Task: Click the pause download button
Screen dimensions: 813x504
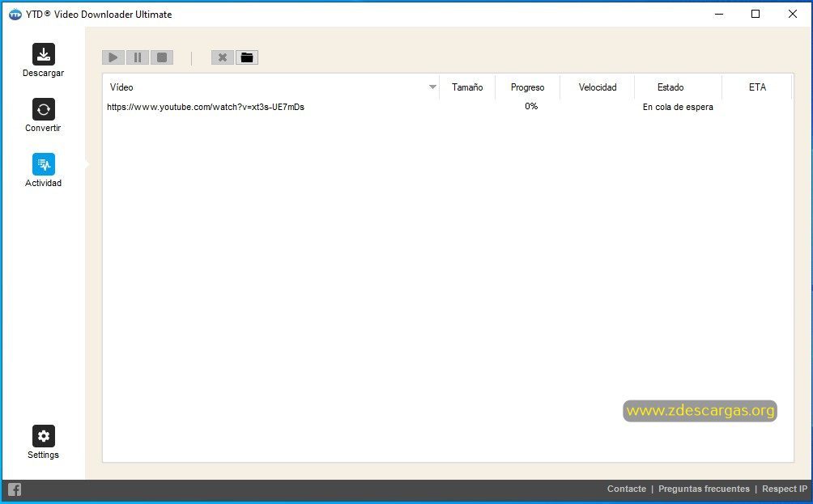Action: click(138, 57)
